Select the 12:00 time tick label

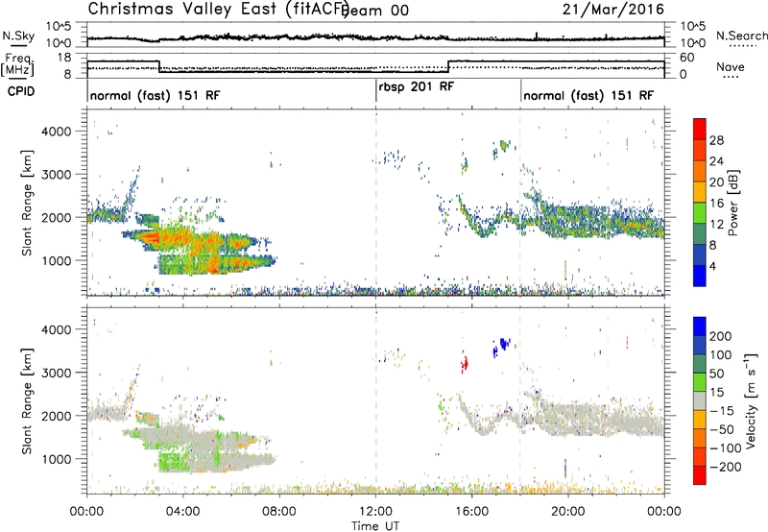click(x=375, y=512)
